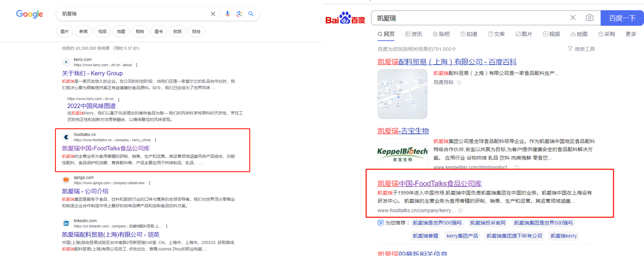Image resolution: width=644 pixels, height=256 pixels.
Task: Switch to Baidu 采购 tab
Action: point(606,34)
